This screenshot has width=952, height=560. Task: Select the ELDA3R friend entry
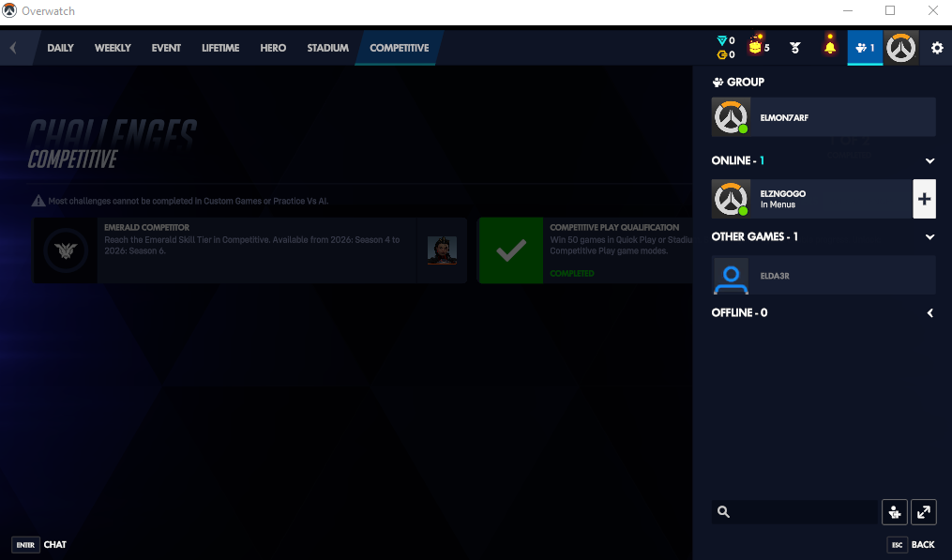tap(824, 275)
